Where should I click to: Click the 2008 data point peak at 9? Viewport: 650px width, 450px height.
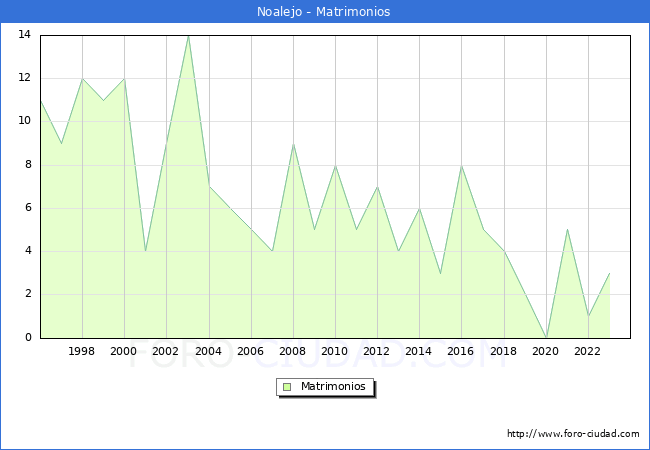click(293, 144)
